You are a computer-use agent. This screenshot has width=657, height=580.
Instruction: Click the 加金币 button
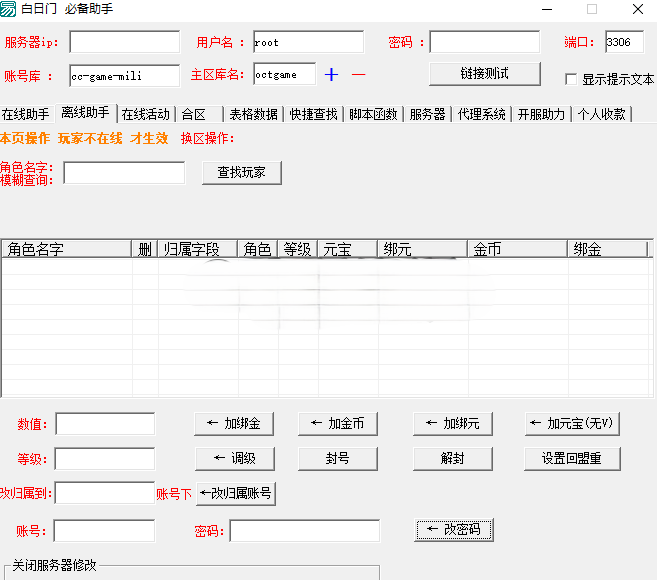(x=338, y=424)
